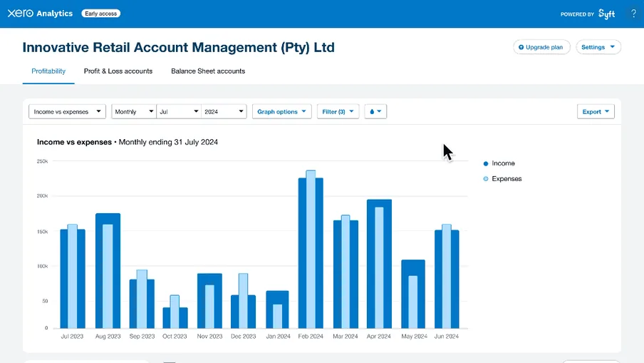Image resolution: width=644 pixels, height=363 pixels.
Task: Click the Upgrade plan button
Action: (x=541, y=47)
